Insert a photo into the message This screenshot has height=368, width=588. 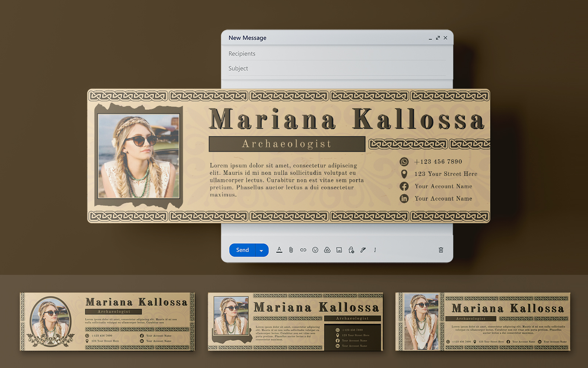click(339, 250)
